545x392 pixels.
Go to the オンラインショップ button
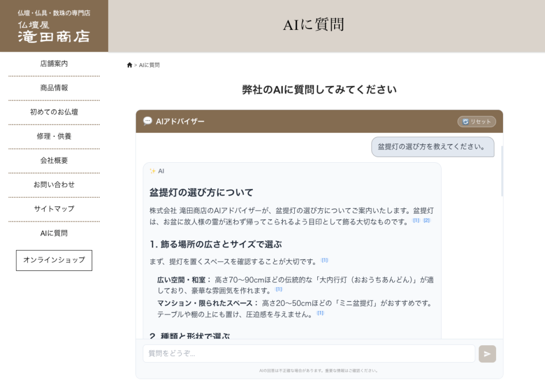click(54, 260)
